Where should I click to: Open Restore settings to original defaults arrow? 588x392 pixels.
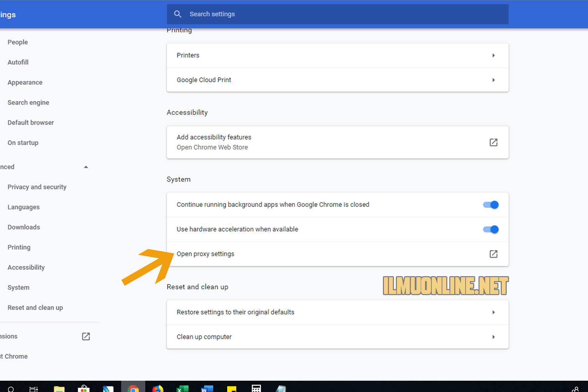(493, 312)
